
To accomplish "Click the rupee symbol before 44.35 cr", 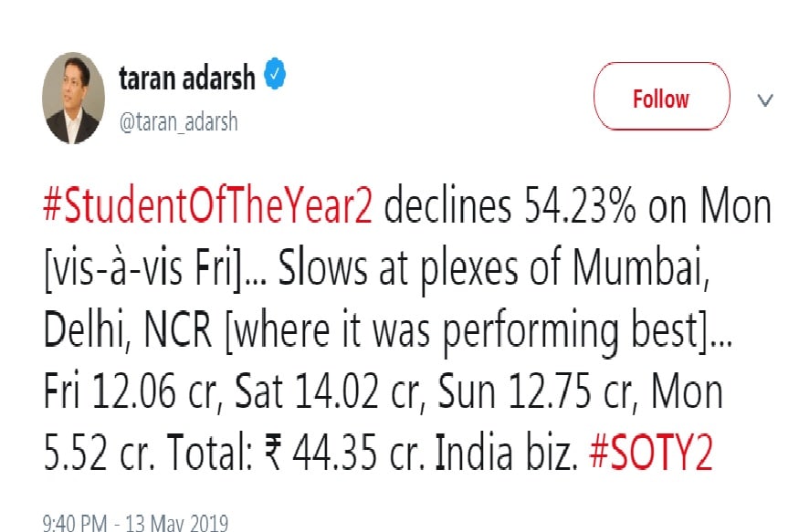I will (x=274, y=453).
